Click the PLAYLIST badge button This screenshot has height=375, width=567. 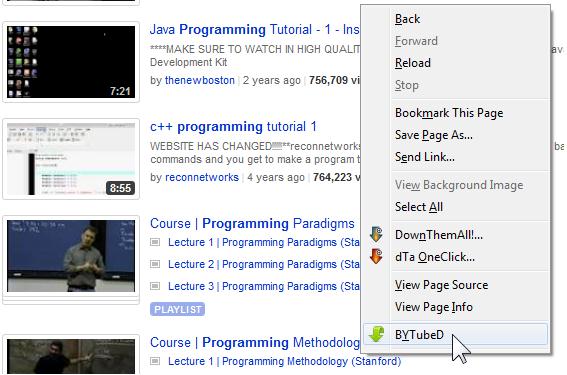[177, 309]
